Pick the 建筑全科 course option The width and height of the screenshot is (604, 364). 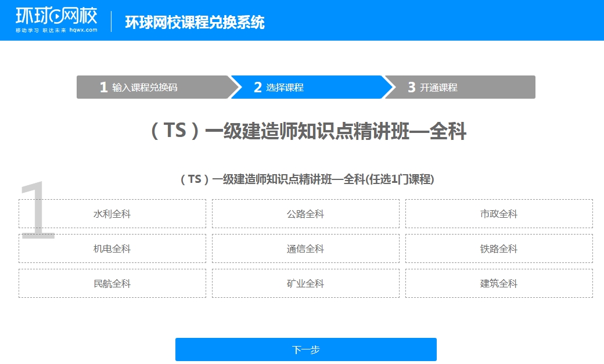[499, 283]
